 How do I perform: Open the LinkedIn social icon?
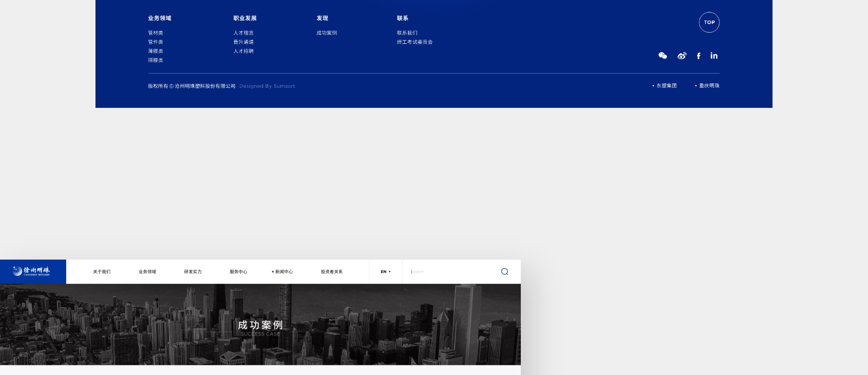[714, 56]
